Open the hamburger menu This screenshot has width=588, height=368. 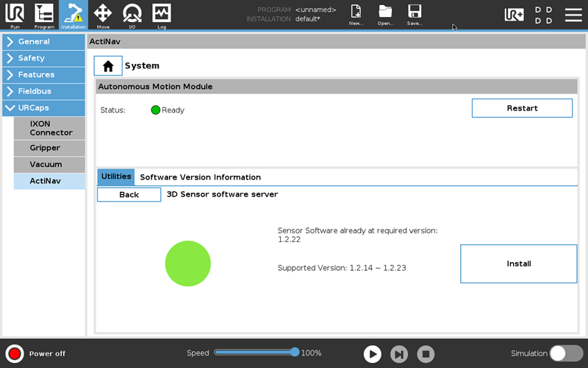tap(573, 15)
